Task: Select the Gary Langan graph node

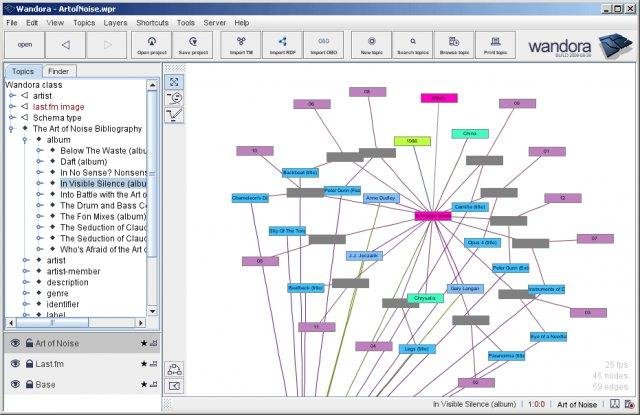Action: click(465, 289)
